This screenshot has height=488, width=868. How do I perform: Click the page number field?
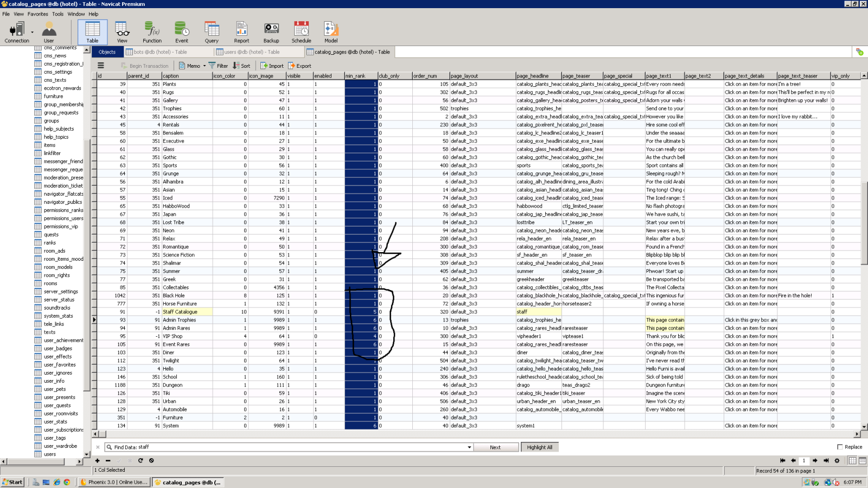coord(804,460)
